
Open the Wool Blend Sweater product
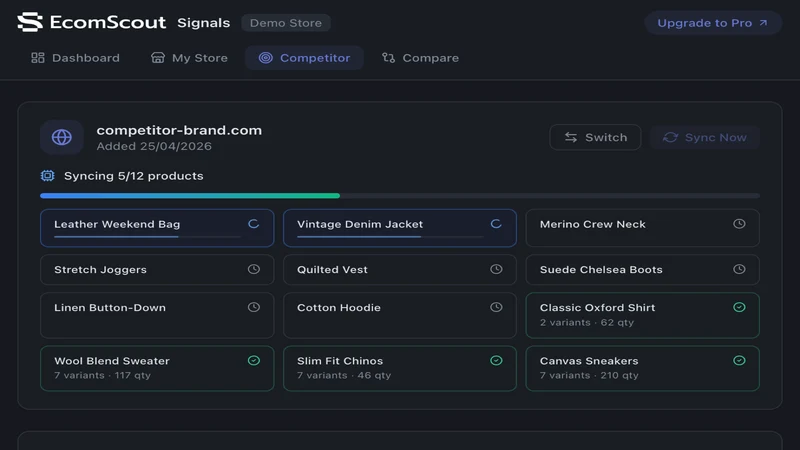[157, 368]
